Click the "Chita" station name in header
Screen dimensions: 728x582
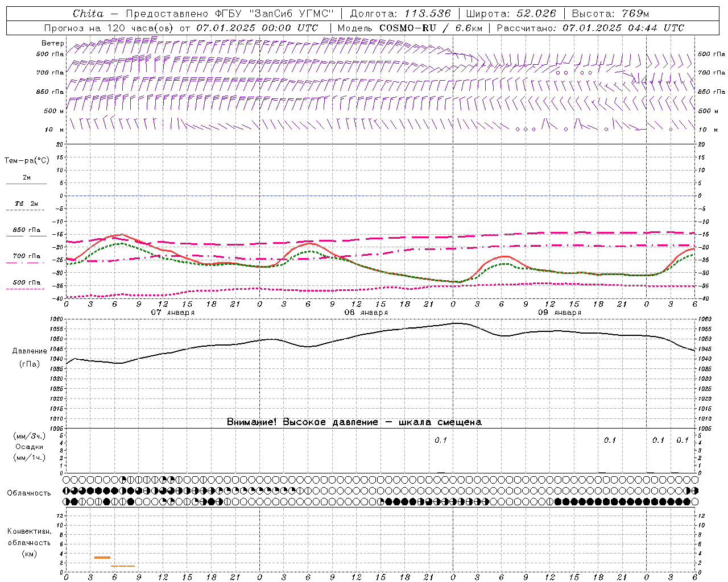point(88,14)
